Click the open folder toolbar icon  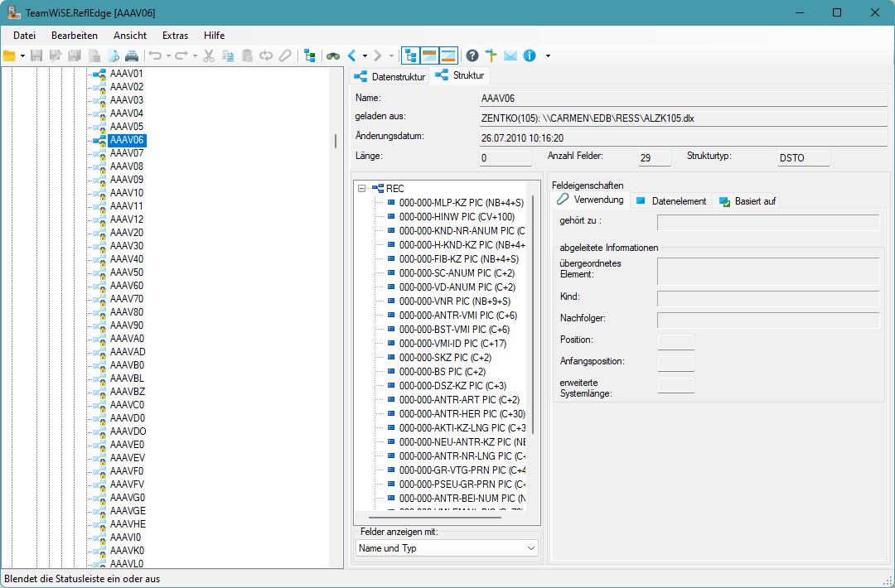pyautogui.click(x=9, y=55)
